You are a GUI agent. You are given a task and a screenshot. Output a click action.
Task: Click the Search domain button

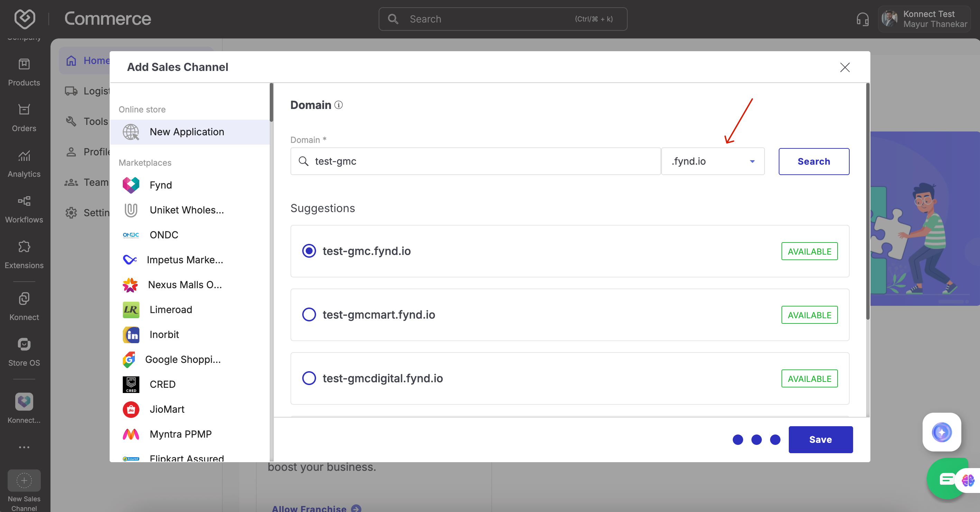coord(813,162)
